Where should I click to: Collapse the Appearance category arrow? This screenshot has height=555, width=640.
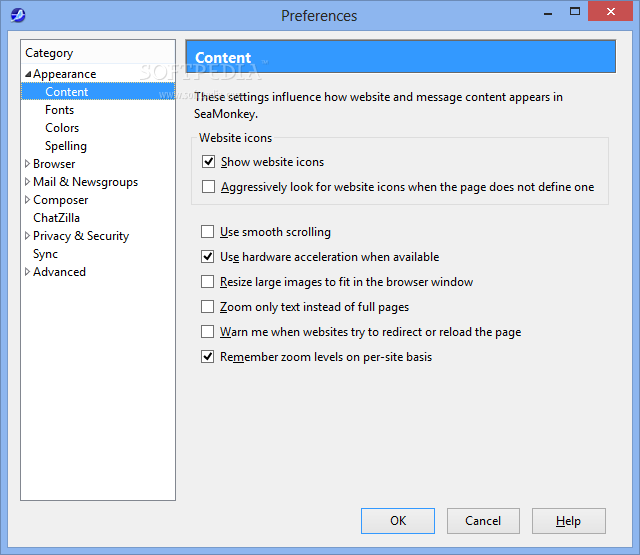click(28, 74)
